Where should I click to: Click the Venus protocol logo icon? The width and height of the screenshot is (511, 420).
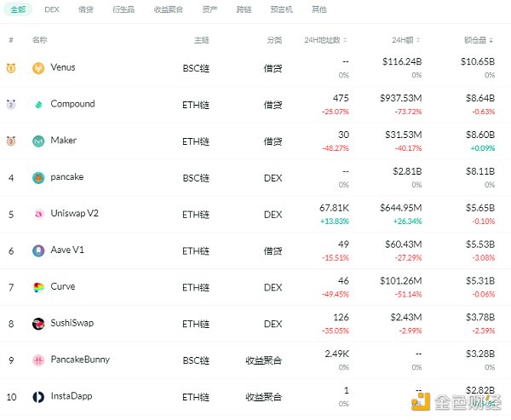coord(38,68)
